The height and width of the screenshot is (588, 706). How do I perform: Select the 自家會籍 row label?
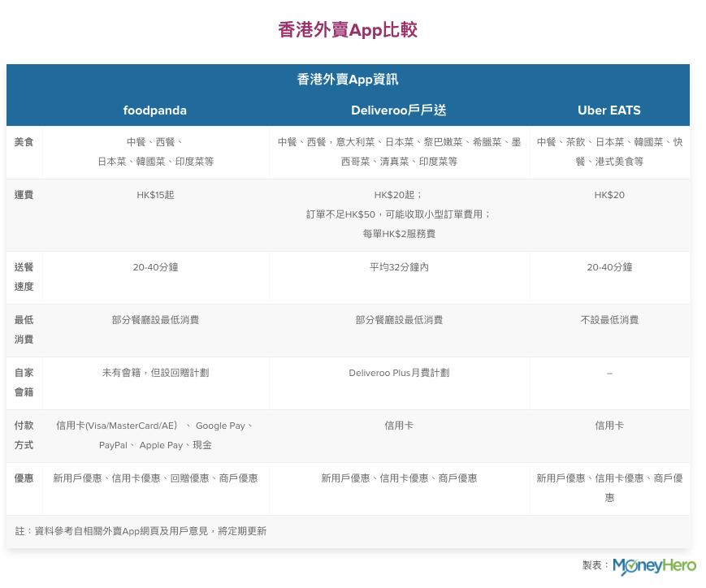[24, 383]
